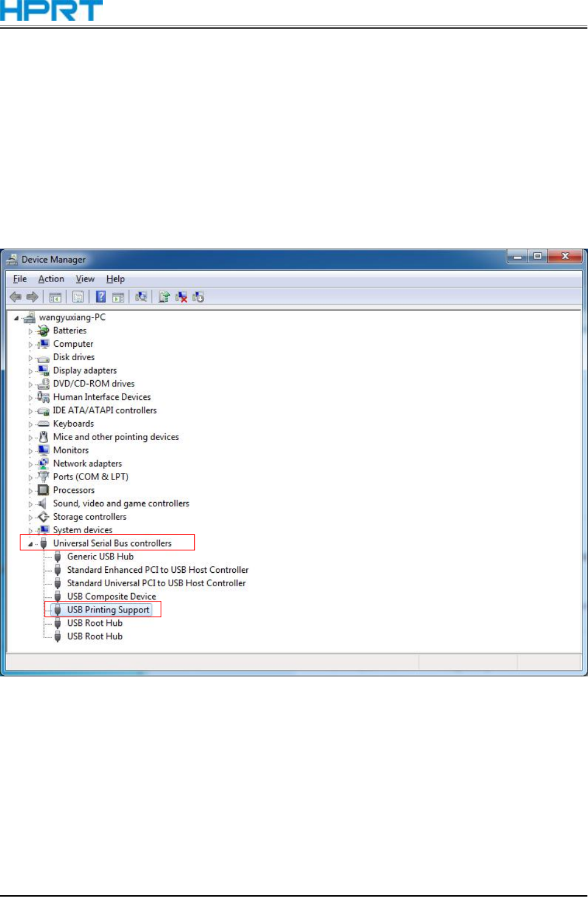Expand Ports (COM & LPT) category
588x897 pixels.
[x=30, y=478]
